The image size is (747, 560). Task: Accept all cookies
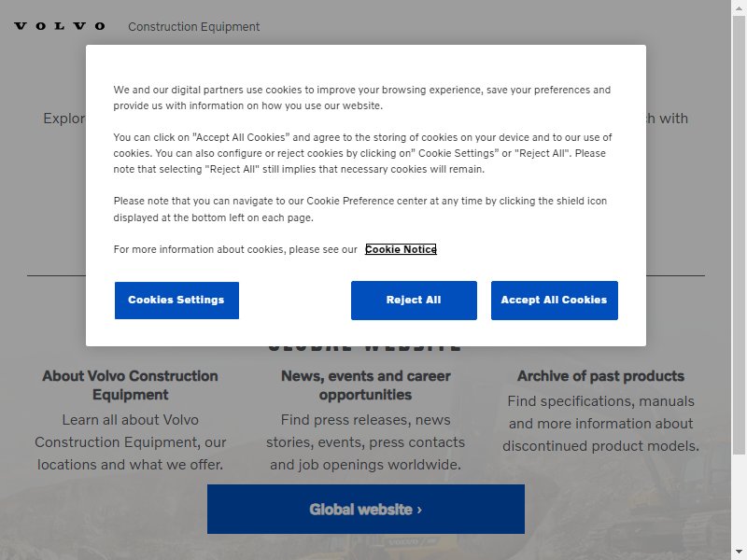coord(555,300)
